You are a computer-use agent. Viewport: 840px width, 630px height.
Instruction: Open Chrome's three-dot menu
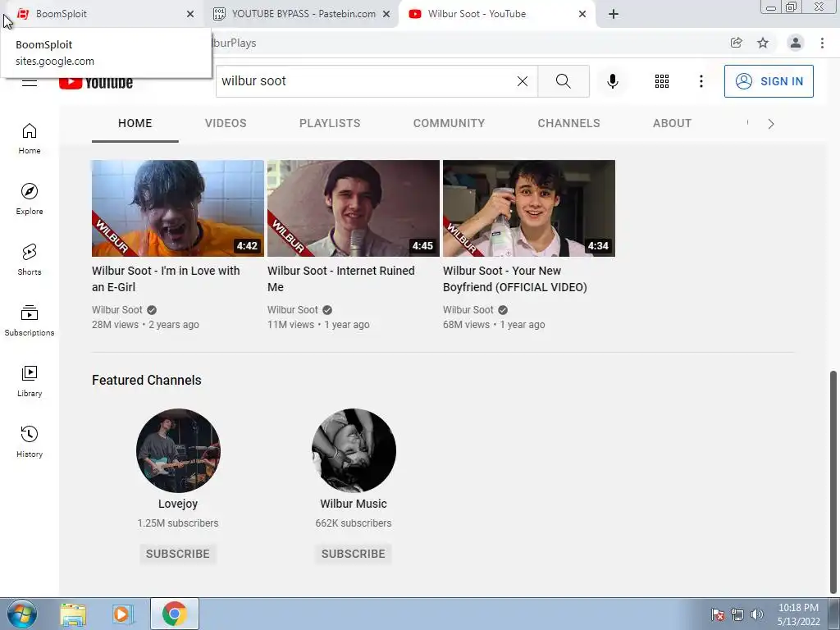pos(822,43)
